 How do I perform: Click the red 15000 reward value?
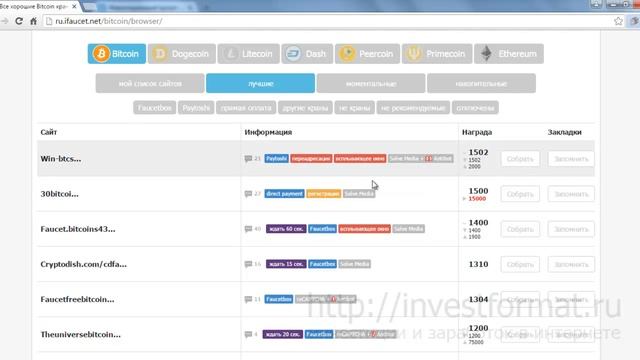(x=477, y=199)
